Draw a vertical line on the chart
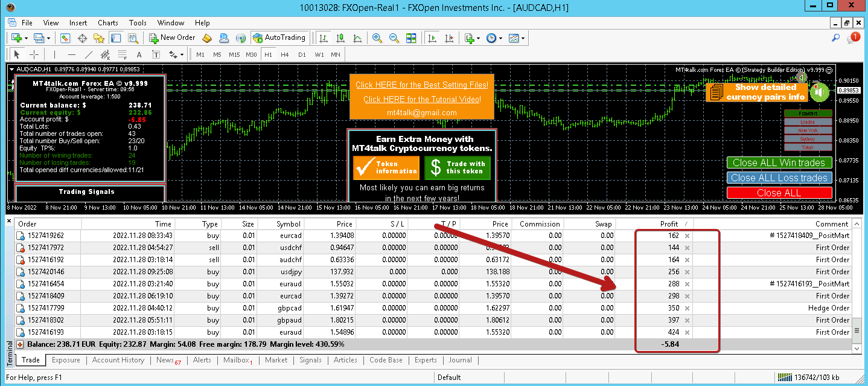868x386 pixels. tap(55, 54)
